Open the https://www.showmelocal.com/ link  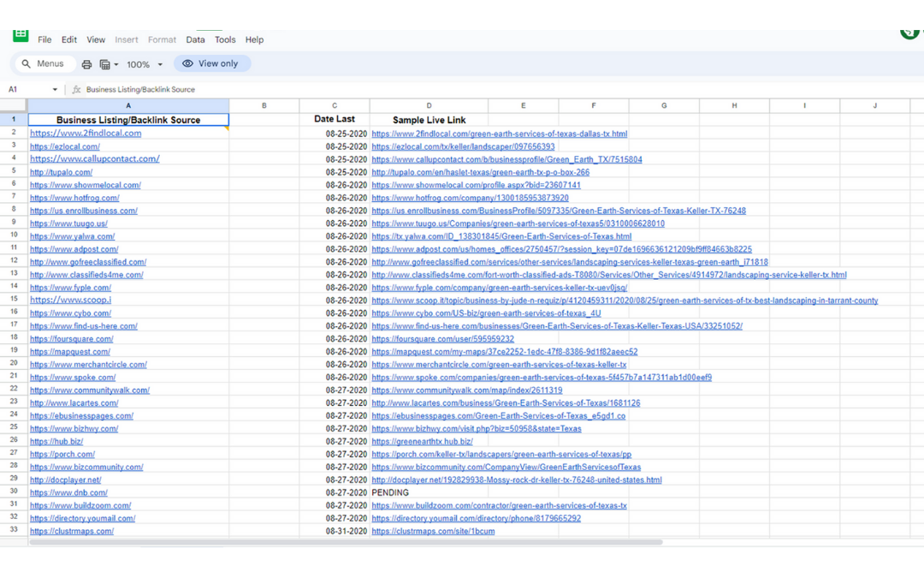point(86,185)
